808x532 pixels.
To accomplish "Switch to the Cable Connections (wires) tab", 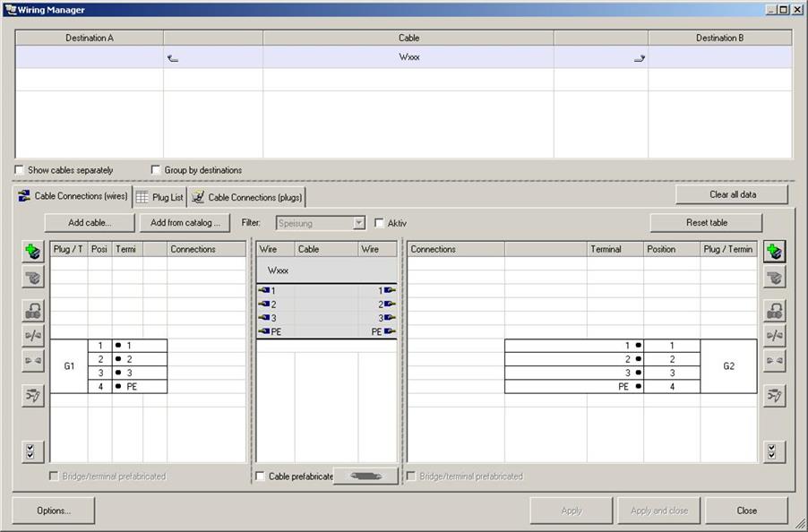I will click(73, 196).
